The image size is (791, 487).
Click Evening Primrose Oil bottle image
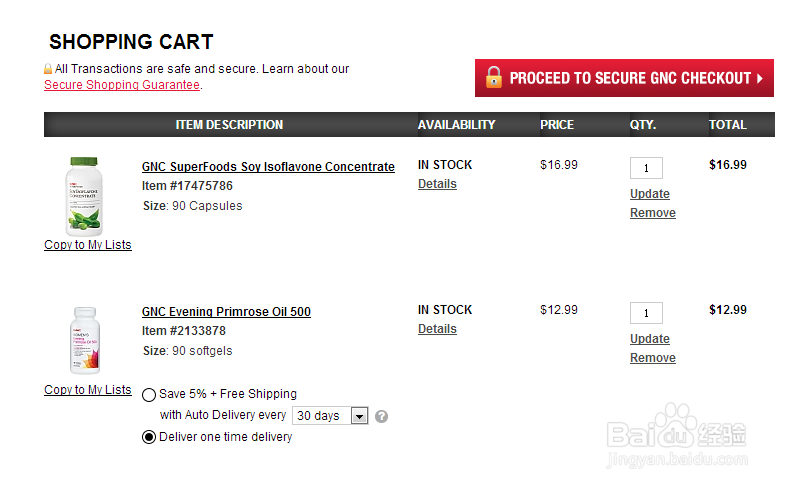[x=84, y=340]
